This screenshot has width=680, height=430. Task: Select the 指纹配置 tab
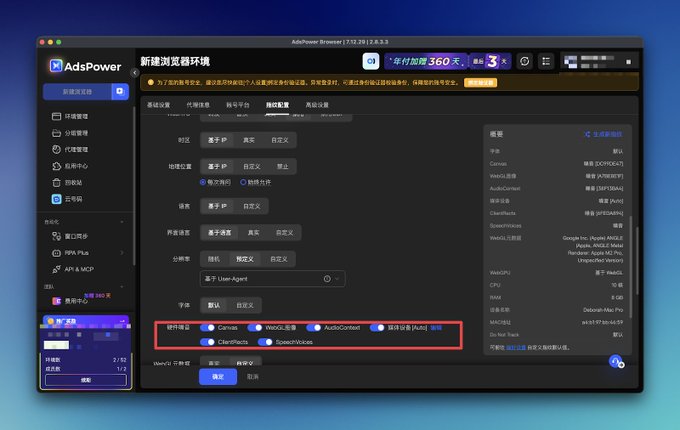pos(278,105)
